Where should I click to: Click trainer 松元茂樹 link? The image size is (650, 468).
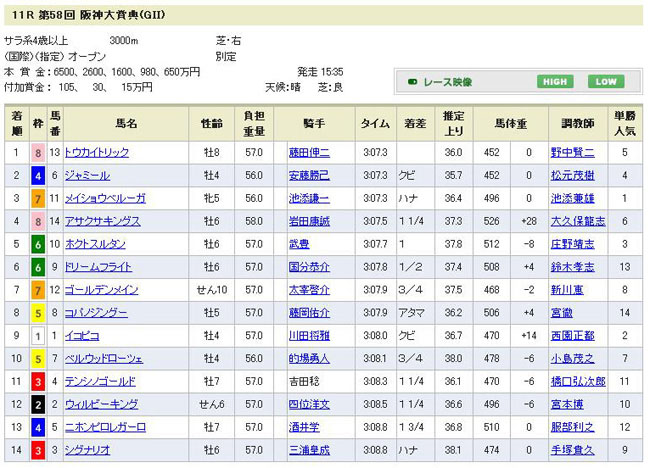(x=574, y=175)
